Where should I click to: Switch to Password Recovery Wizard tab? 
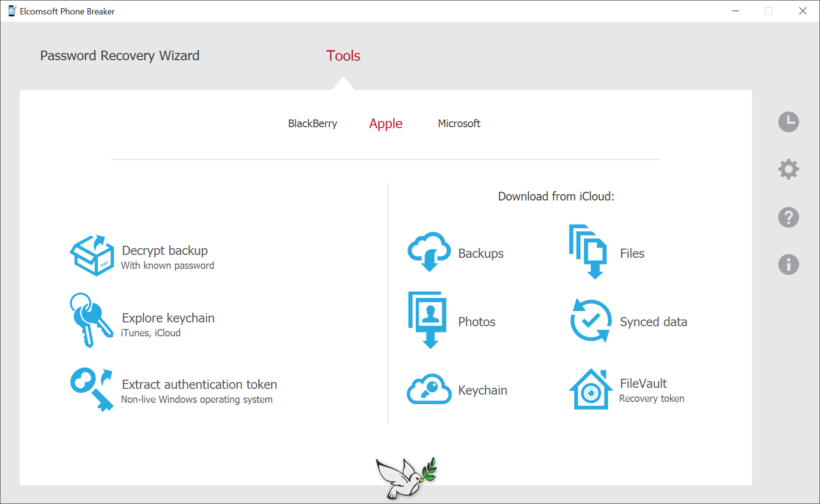(x=119, y=56)
